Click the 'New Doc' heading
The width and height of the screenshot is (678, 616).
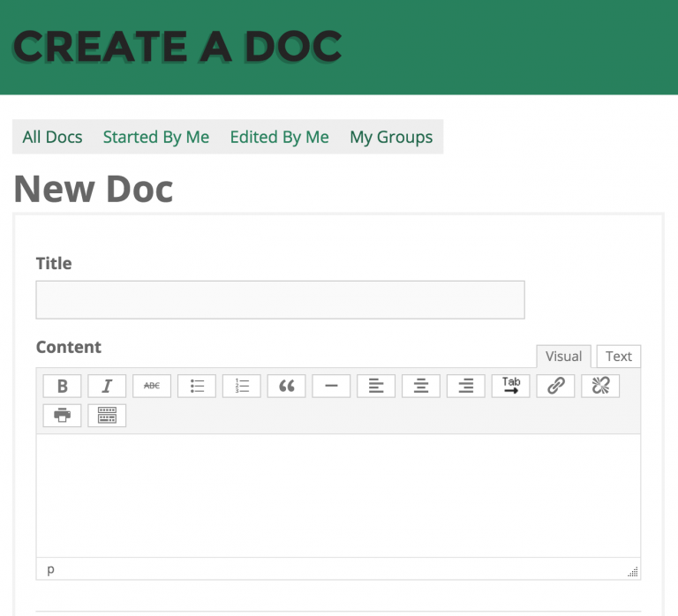tap(94, 189)
